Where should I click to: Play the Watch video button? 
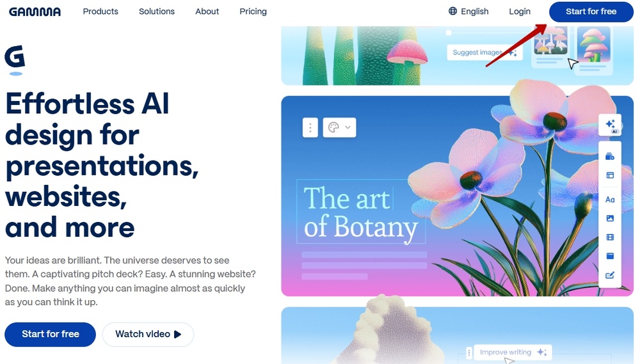coord(148,334)
